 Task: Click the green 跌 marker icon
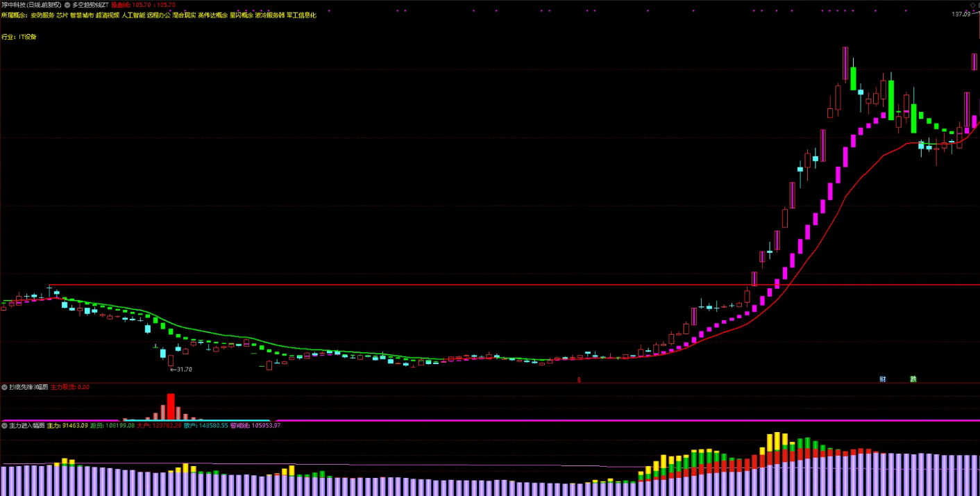coord(913,379)
